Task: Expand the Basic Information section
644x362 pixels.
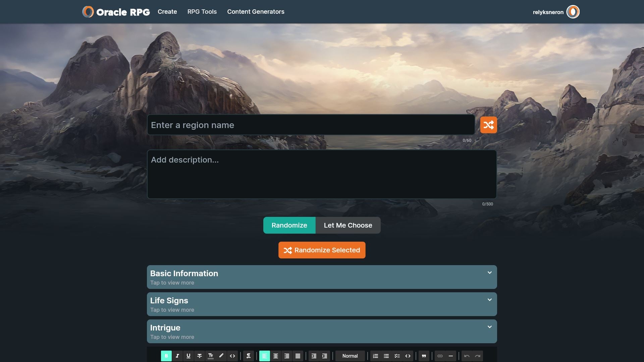Action: (322, 277)
